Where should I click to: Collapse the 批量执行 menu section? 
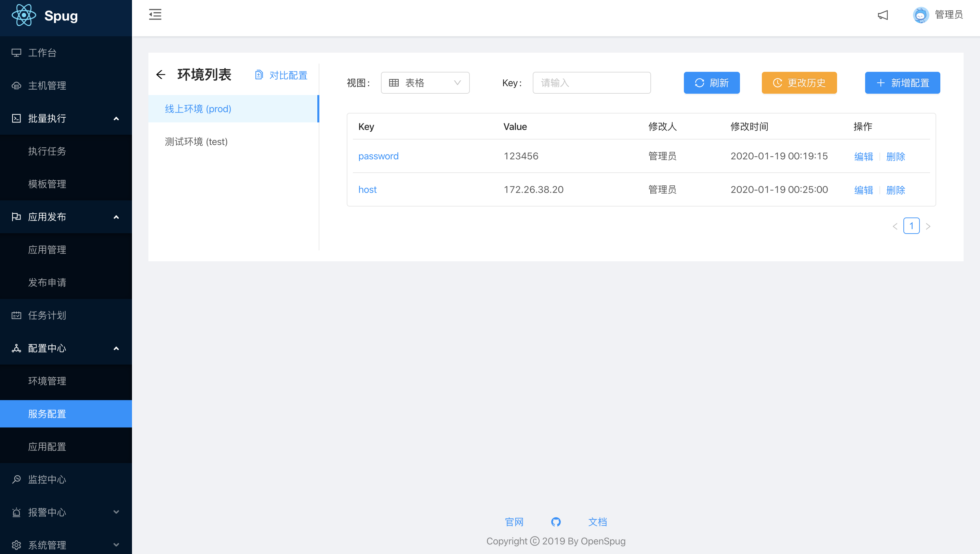(x=66, y=118)
